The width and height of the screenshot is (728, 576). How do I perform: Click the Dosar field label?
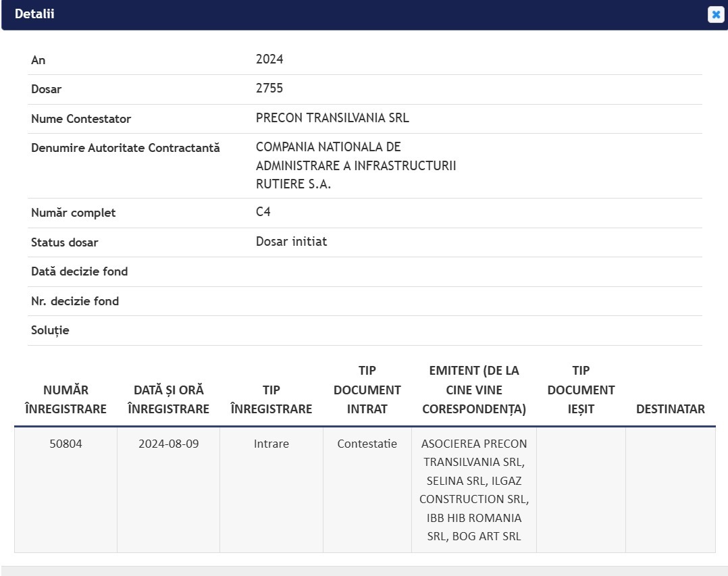click(x=46, y=89)
